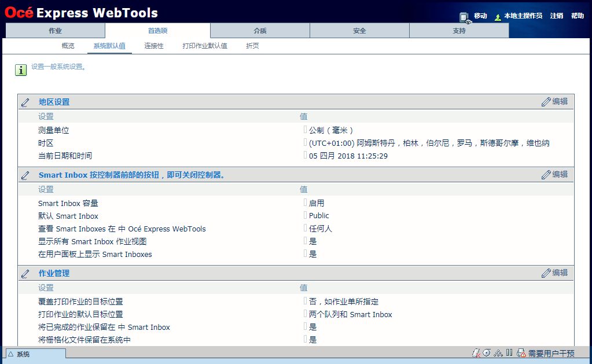This screenshot has height=364, width=592.
Task: Click the 当前日期和时间 label
Action: (x=65, y=156)
